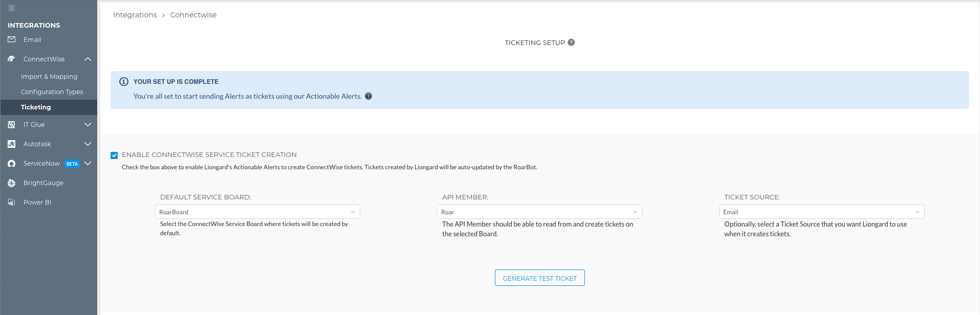The image size is (980, 315).
Task: Open the API Member dropdown
Action: pyautogui.click(x=540, y=212)
